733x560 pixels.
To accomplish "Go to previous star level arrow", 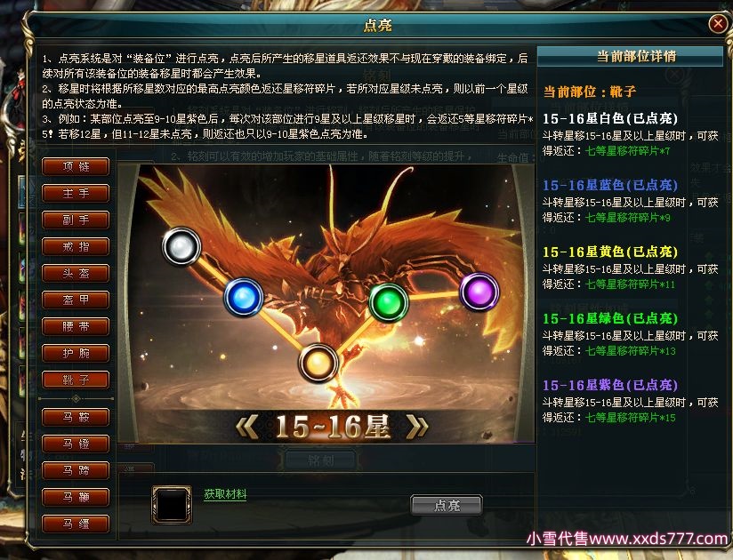I will coord(246,427).
